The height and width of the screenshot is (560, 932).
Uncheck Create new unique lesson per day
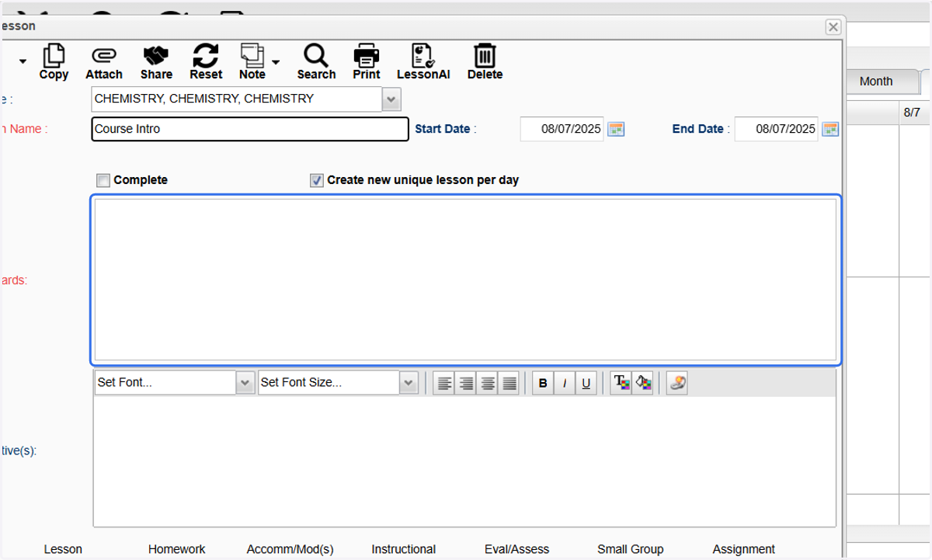click(316, 180)
